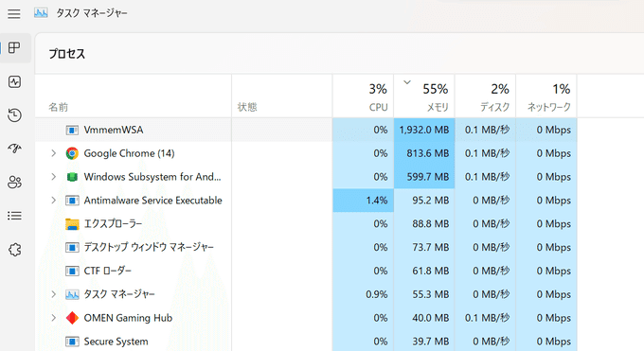Sort by the メモリ column header
The image size is (644, 351).
424,97
